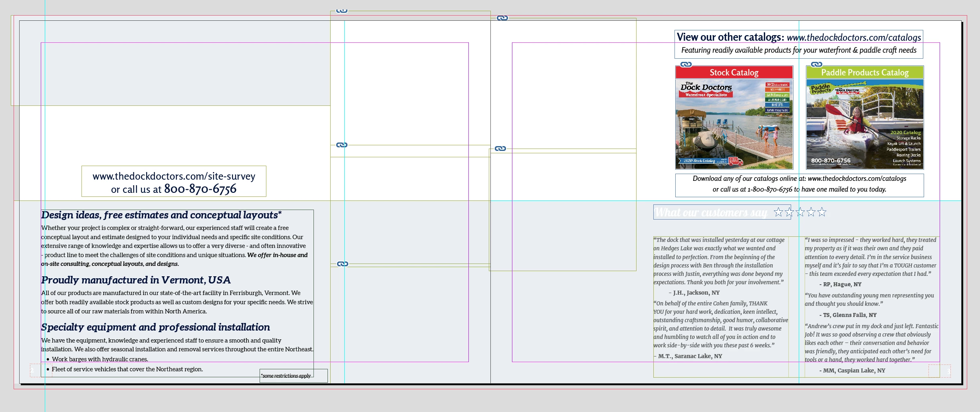Click the middle star of the five-star rating

(800, 212)
